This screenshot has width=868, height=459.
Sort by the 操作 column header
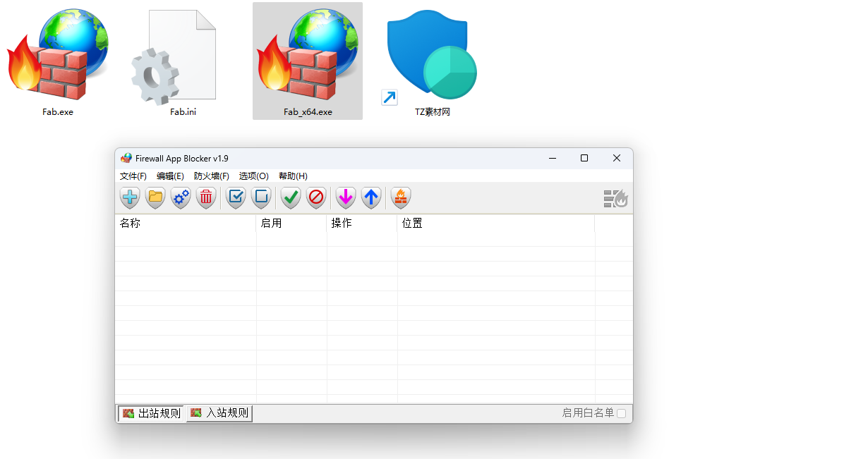pos(362,224)
